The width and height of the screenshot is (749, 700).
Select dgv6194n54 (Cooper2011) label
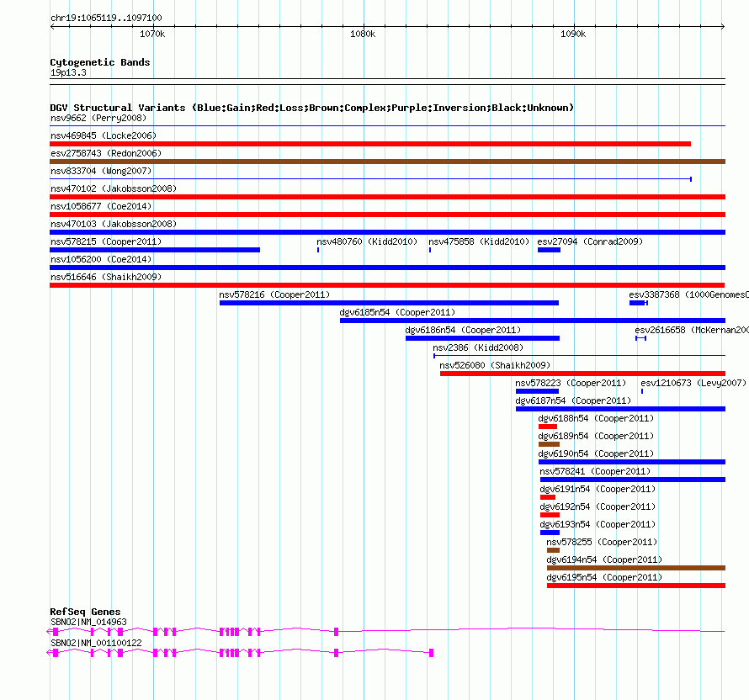point(604,559)
